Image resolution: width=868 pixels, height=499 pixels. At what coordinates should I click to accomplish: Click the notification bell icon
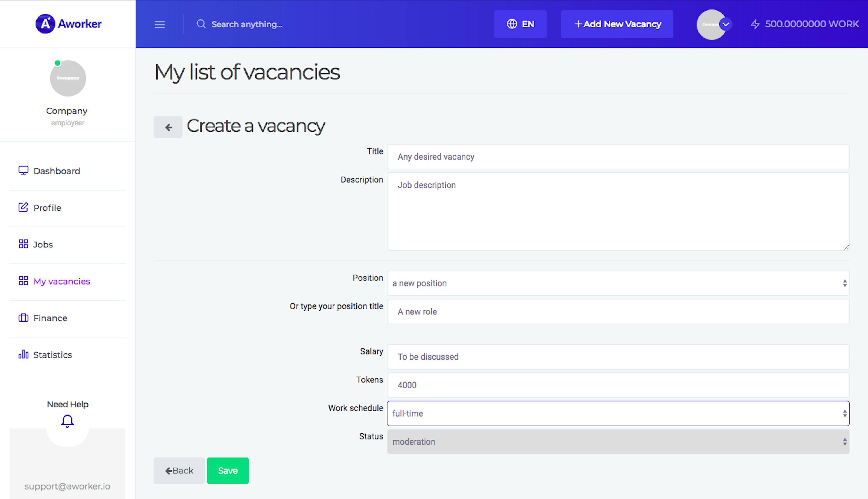68,421
